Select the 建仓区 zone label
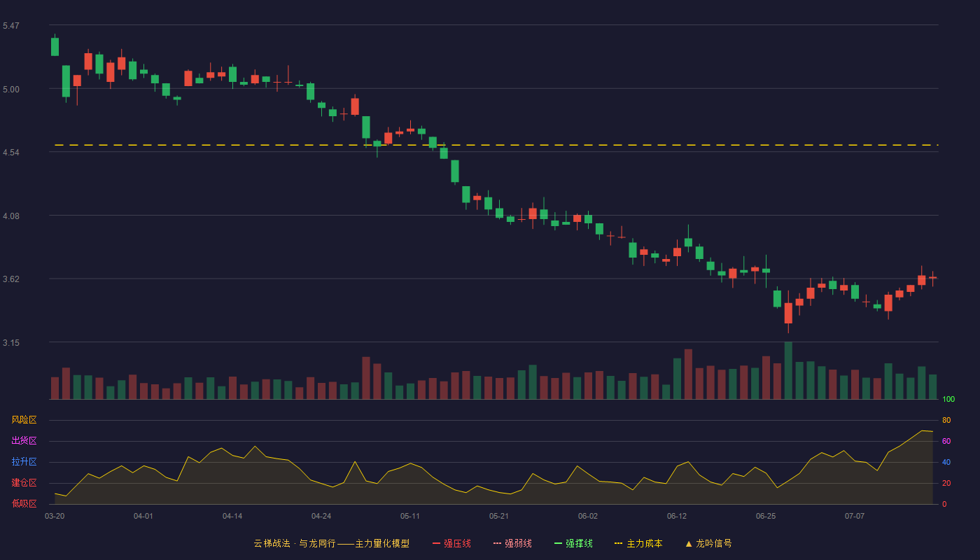This screenshot has height=560, width=980. (x=24, y=483)
